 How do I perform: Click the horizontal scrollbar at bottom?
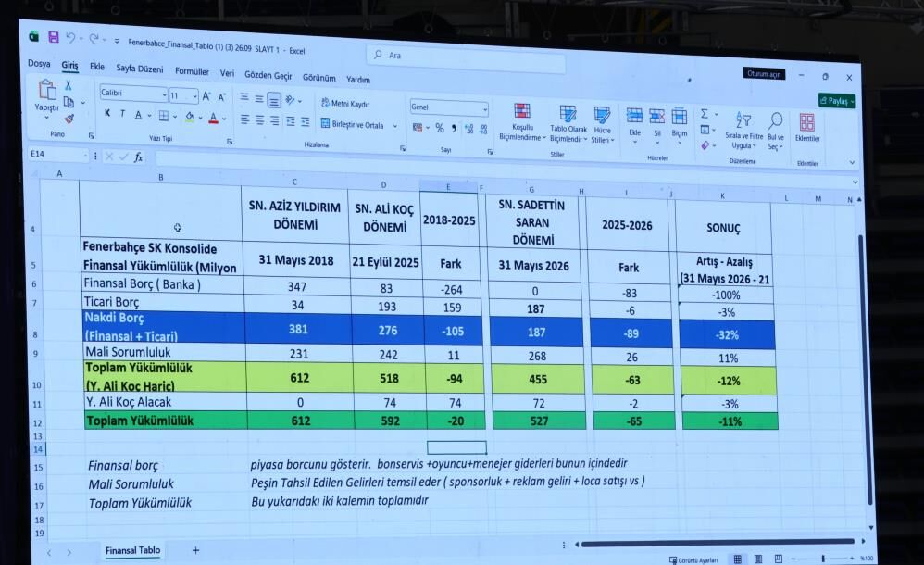pos(718,542)
